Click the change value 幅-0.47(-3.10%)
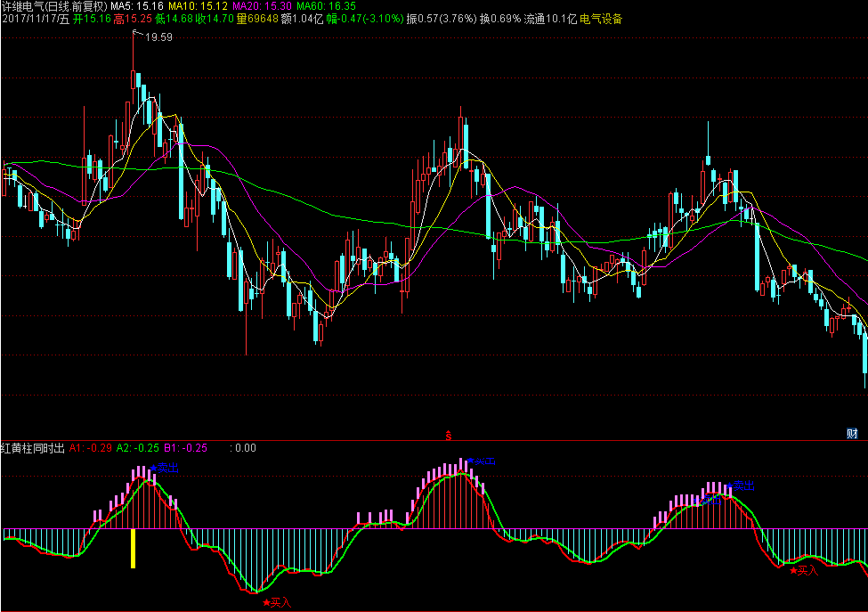Viewport: 868px width, 612px height. coord(365,20)
